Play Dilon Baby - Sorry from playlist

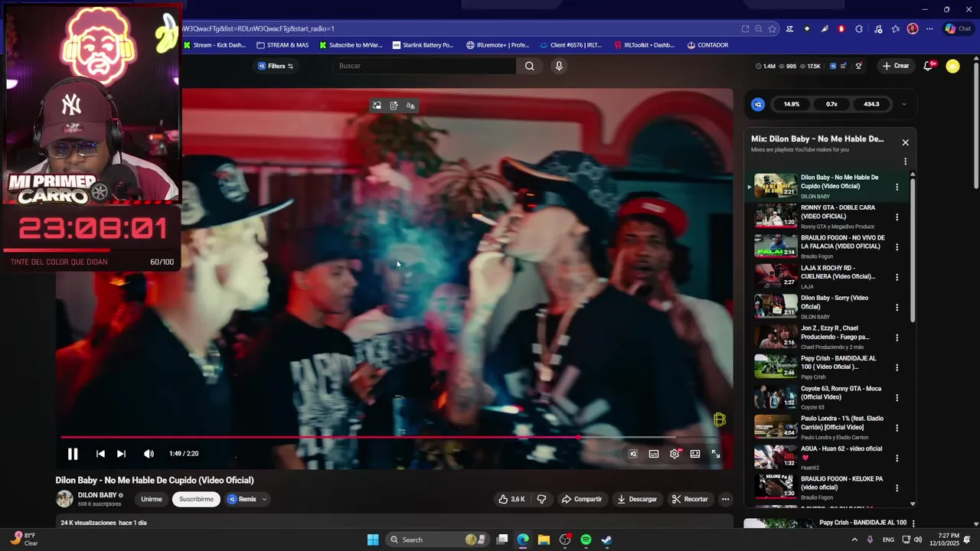click(825, 307)
